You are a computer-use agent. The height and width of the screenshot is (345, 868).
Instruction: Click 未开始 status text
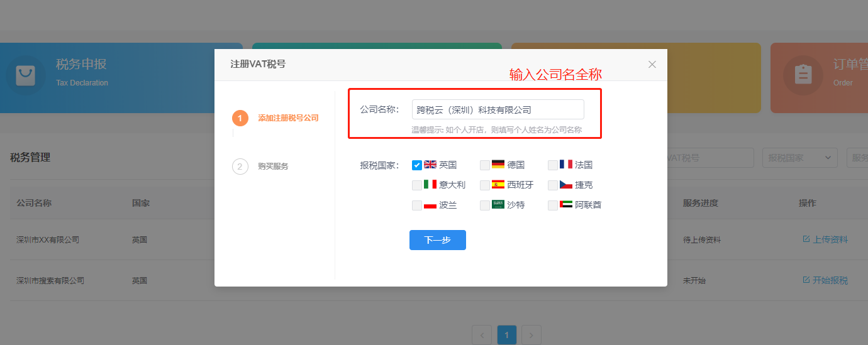[694, 281]
